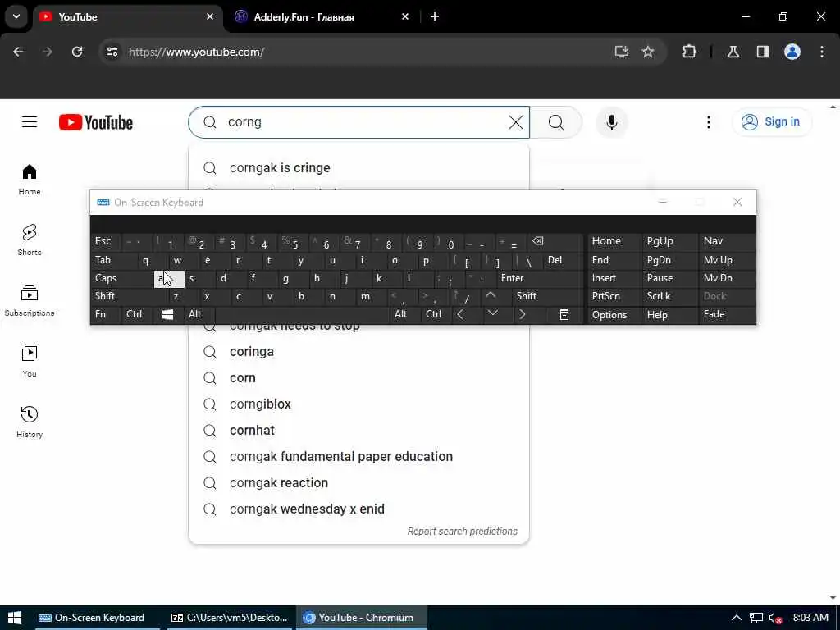The image size is (840, 630).
Task: Open Shorts in the sidebar
Action: coord(30,240)
